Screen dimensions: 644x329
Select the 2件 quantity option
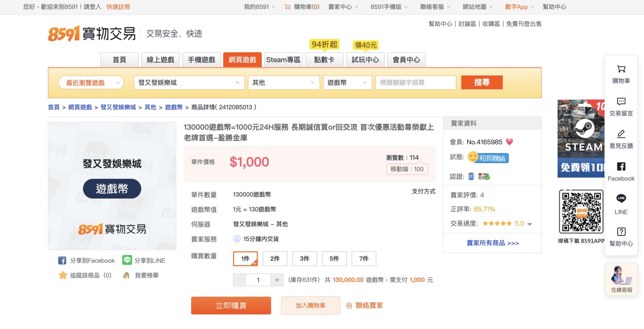[x=275, y=258]
